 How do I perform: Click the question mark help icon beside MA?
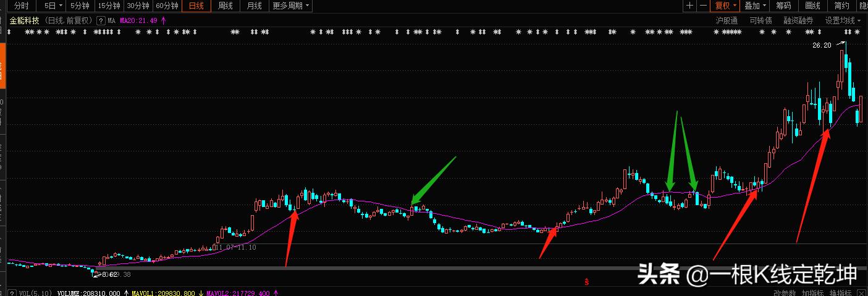[x=100, y=20]
